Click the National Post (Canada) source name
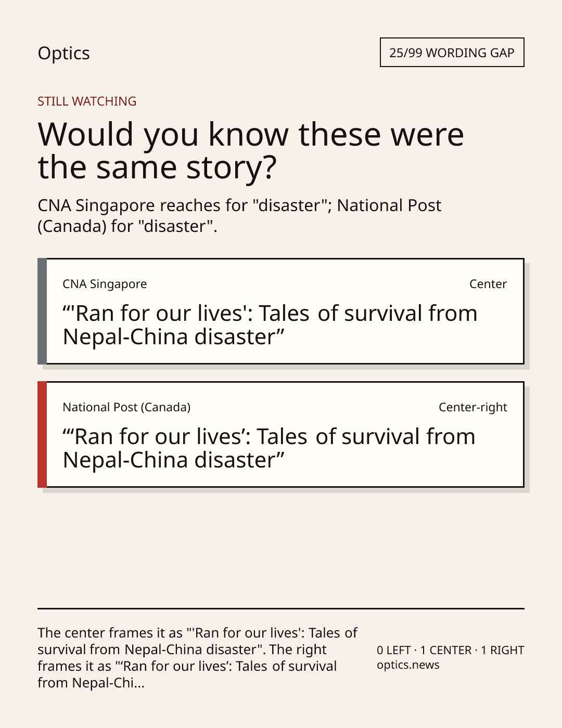Screen dimensions: 562x728 (126, 407)
